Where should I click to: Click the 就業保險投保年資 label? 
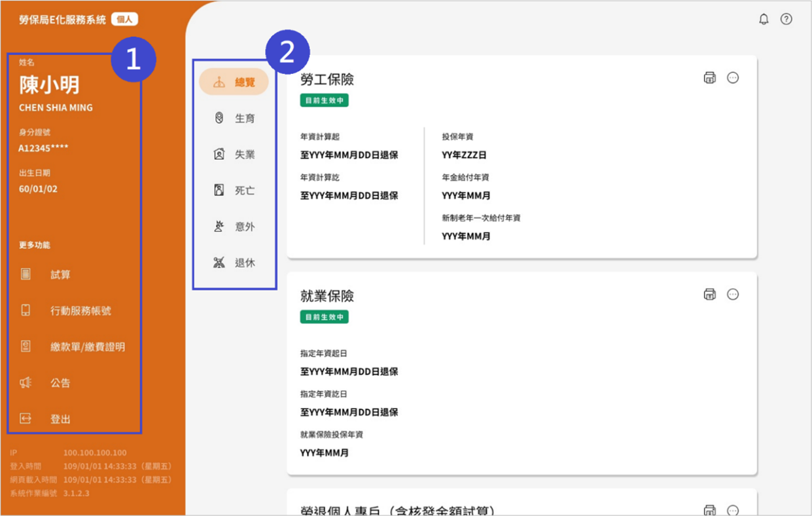click(x=332, y=435)
